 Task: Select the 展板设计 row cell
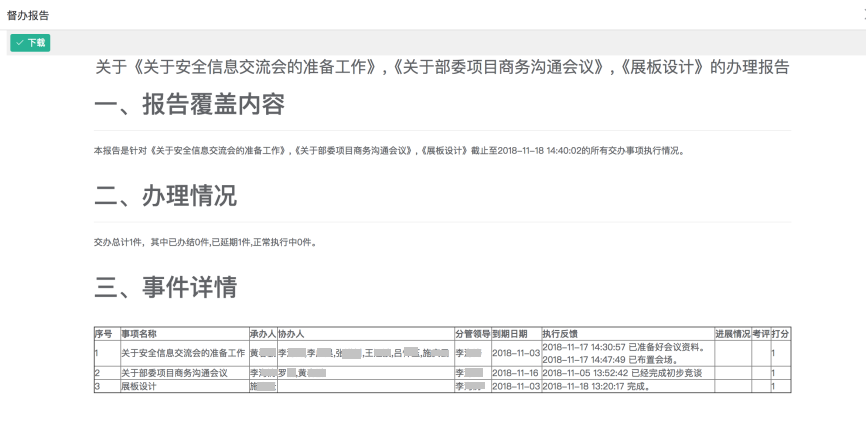pyautogui.click(x=139, y=384)
